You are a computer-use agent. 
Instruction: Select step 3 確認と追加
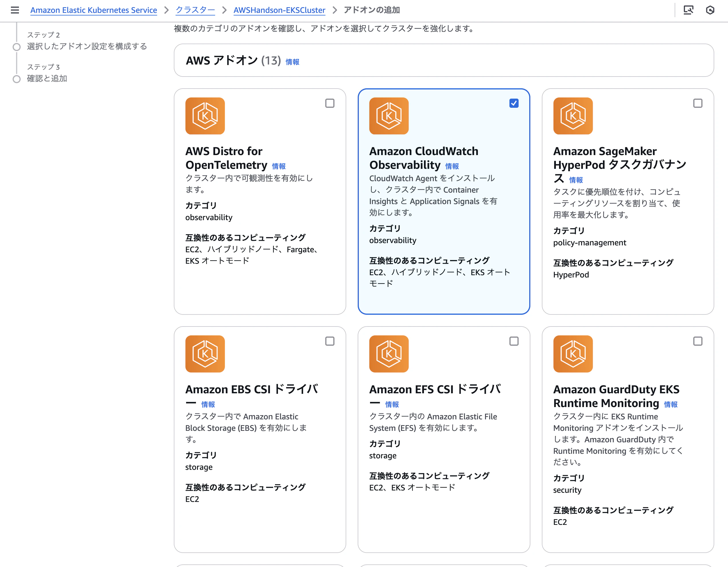(47, 79)
